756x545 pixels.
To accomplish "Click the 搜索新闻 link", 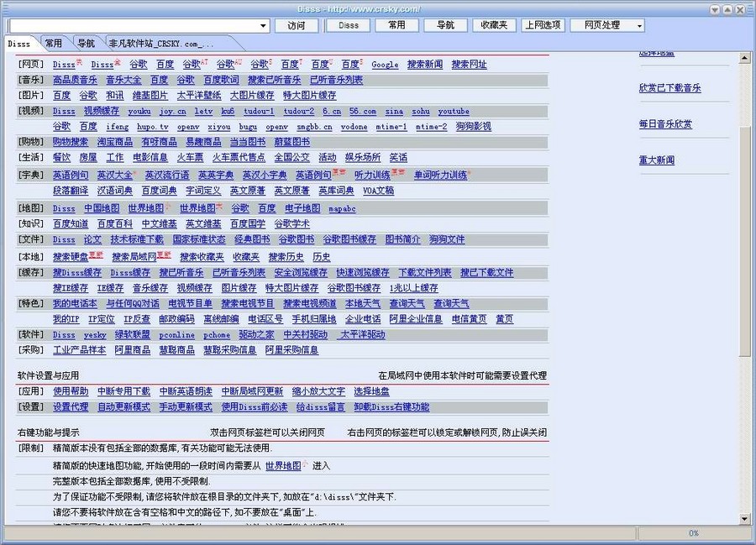I will pos(425,65).
